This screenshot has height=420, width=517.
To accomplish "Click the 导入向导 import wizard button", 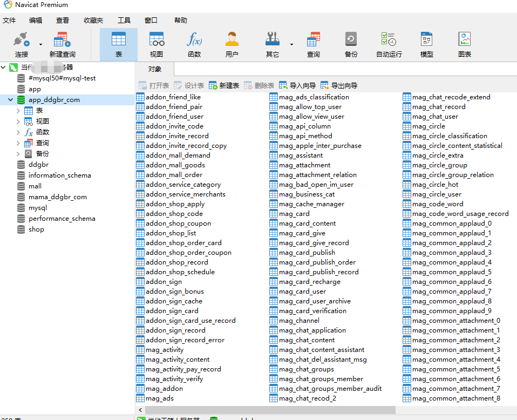I will 297,86.
